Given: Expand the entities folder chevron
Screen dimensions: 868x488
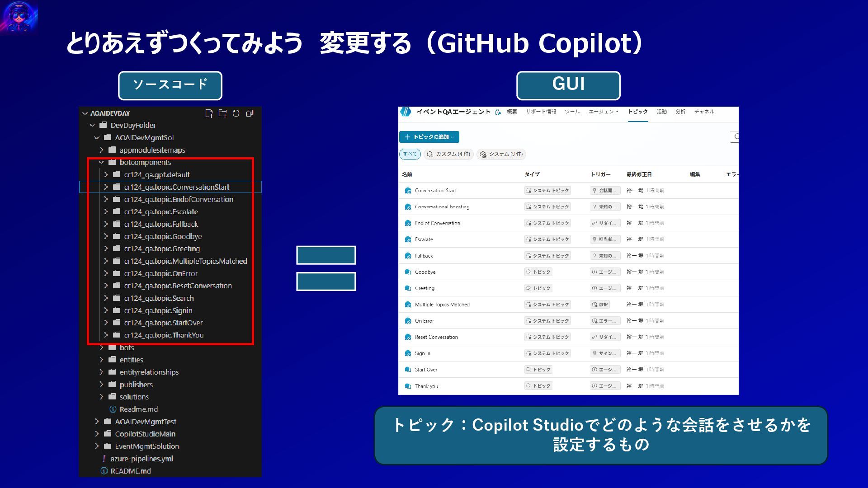Looking at the screenshot, I should pos(101,360).
